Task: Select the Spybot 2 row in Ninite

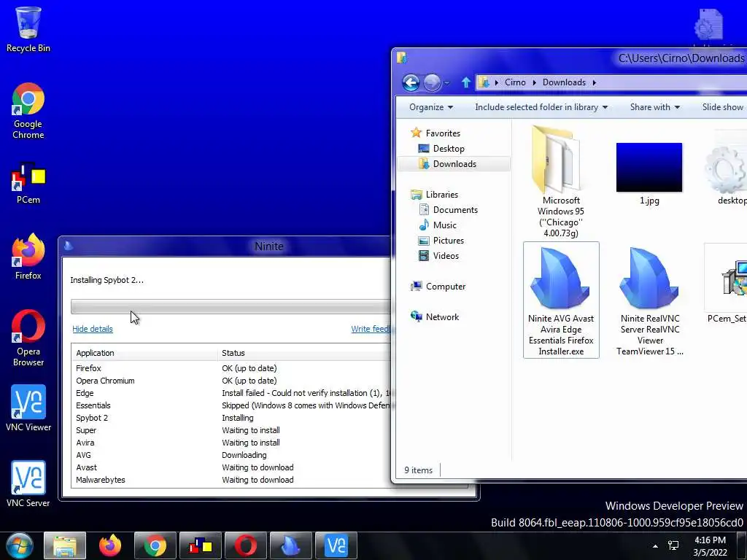Action: click(231, 418)
